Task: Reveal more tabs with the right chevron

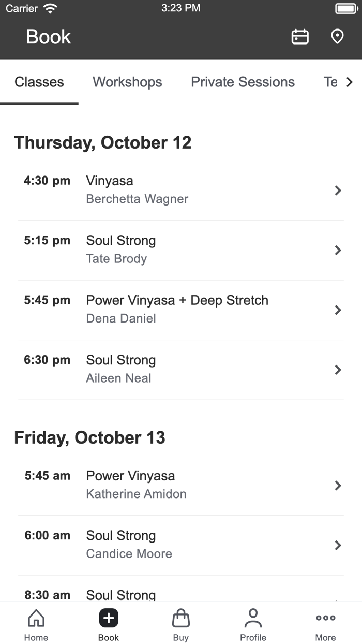Action: pyautogui.click(x=350, y=82)
